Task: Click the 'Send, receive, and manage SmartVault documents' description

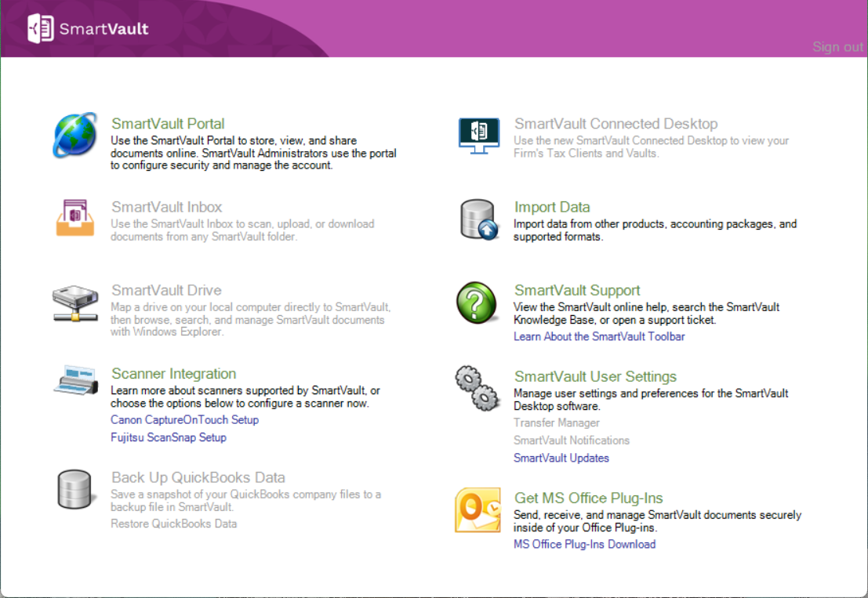Action: tap(657, 521)
